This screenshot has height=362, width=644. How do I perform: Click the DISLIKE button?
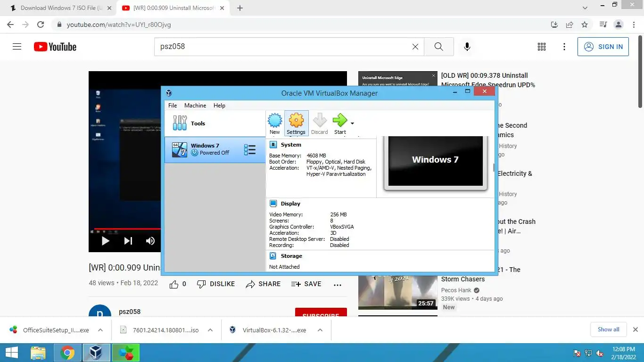click(x=216, y=284)
